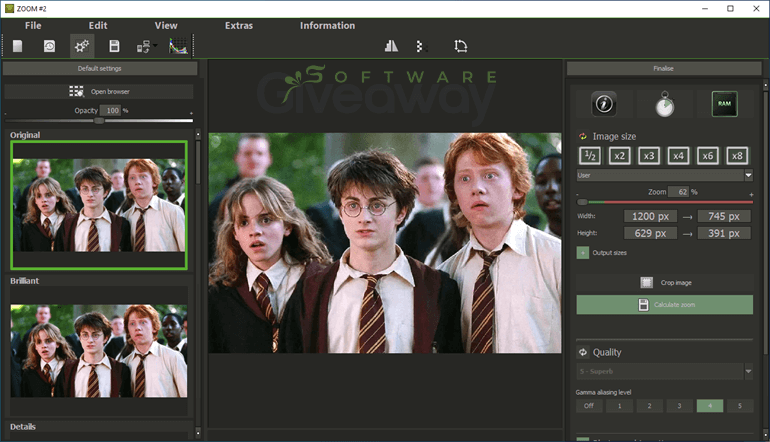Image resolution: width=770 pixels, height=442 pixels.
Task: Set gamma aliasing level to 3
Action: click(679, 406)
